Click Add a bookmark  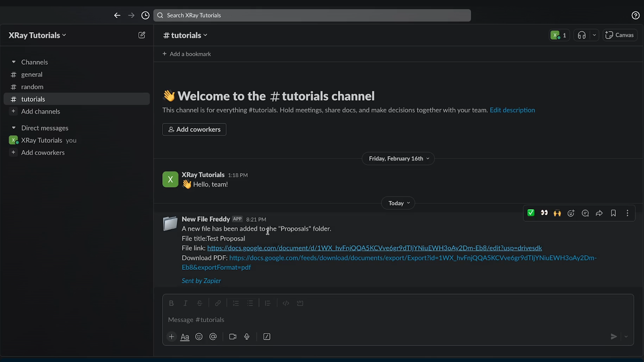click(186, 54)
